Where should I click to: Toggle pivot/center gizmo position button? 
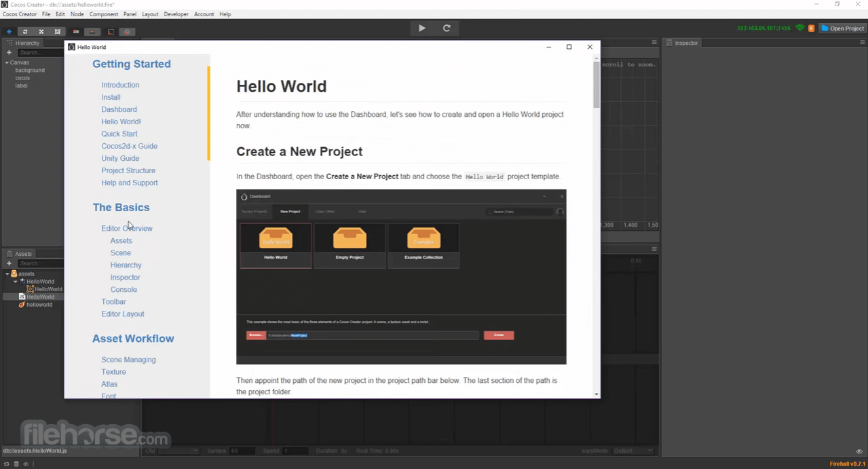pos(76,31)
